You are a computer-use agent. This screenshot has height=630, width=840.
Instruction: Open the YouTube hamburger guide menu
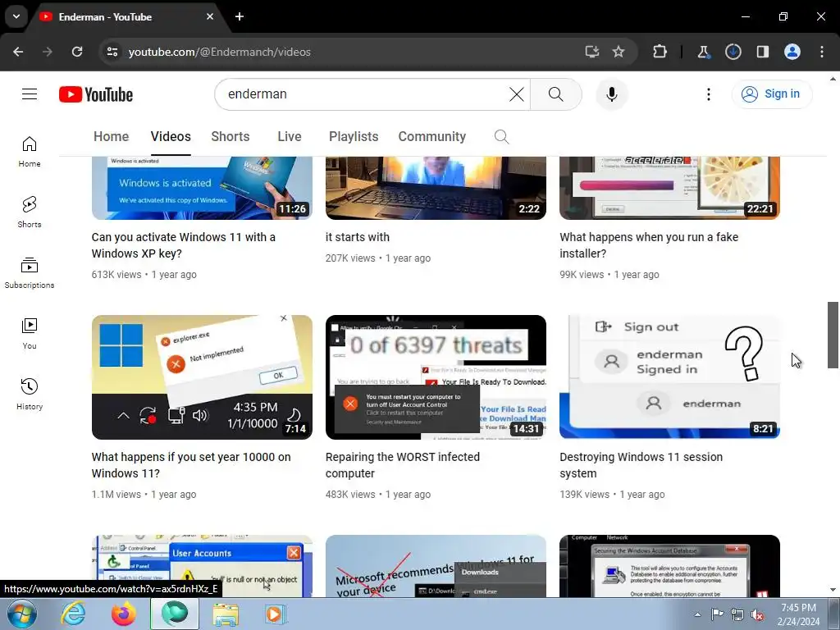(30, 94)
